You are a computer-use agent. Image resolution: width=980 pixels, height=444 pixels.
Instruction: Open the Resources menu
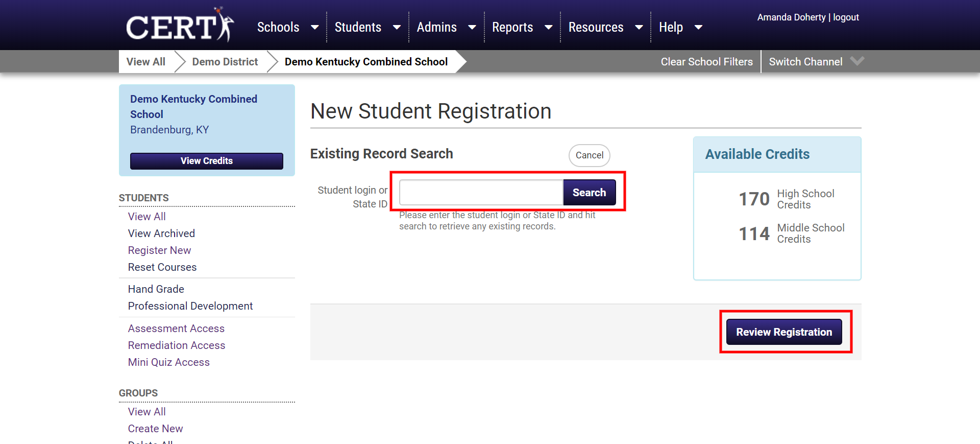pos(596,28)
